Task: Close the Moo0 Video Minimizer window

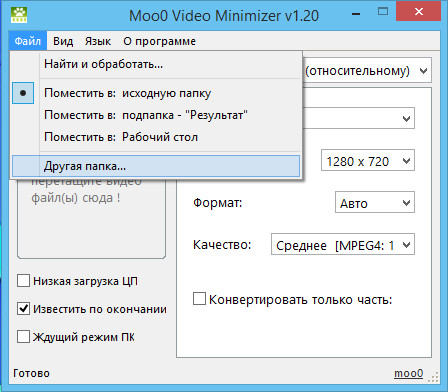Action: tap(419, 12)
